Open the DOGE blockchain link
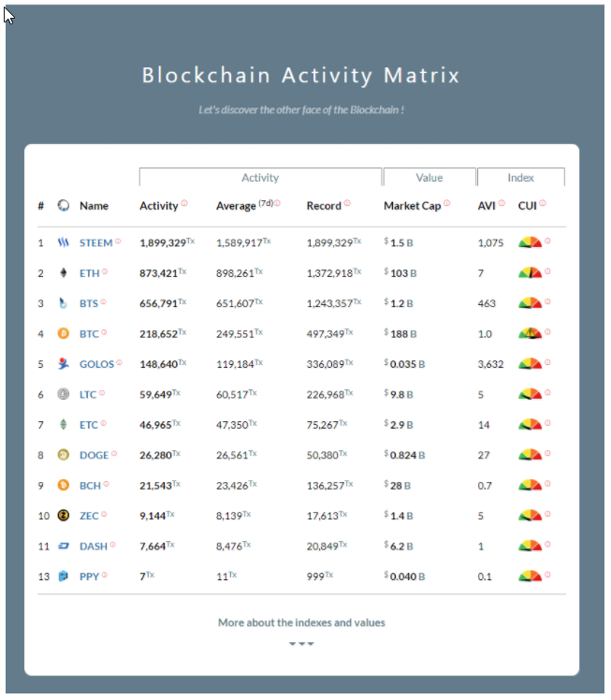 click(x=95, y=456)
